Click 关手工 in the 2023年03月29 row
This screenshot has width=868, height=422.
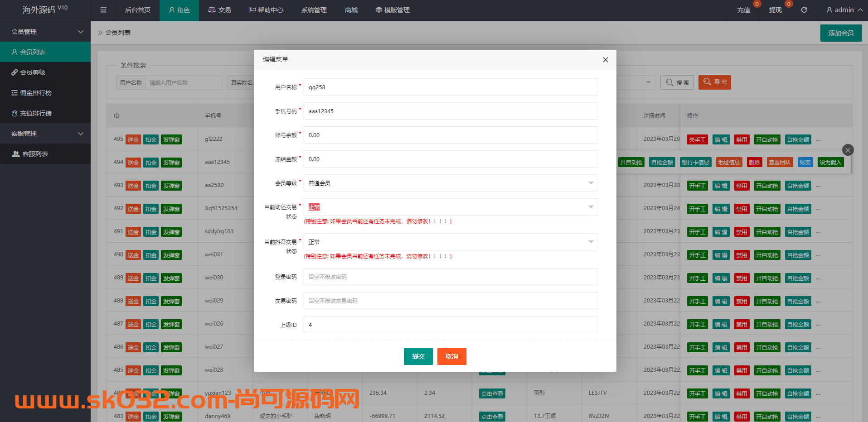pyautogui.click(x=697, y=139)
